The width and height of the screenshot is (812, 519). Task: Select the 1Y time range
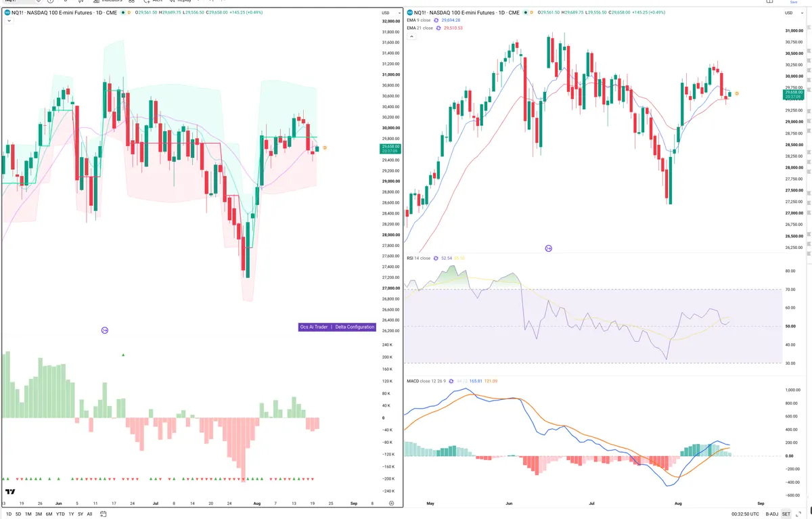click(71, 514)
